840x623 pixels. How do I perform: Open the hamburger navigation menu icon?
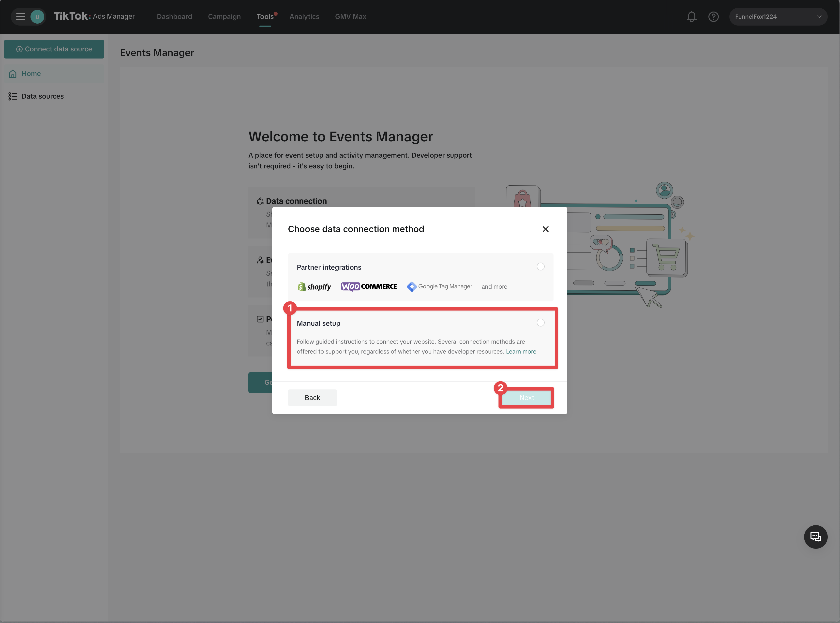click(20, 16)
